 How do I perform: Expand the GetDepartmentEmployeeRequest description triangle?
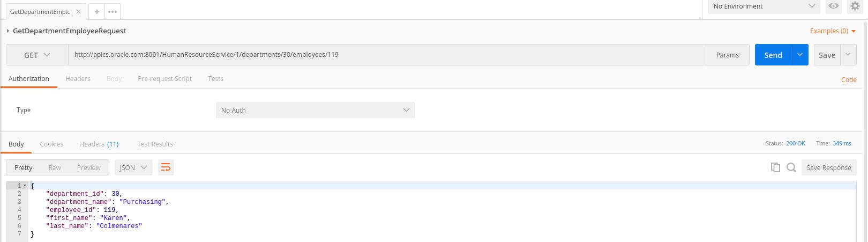click(8, 31)
